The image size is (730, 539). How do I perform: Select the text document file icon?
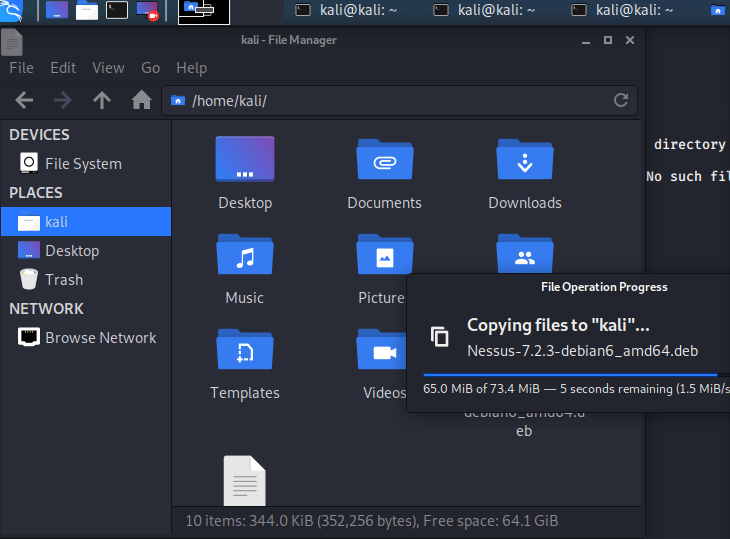[x=244, y=482]
